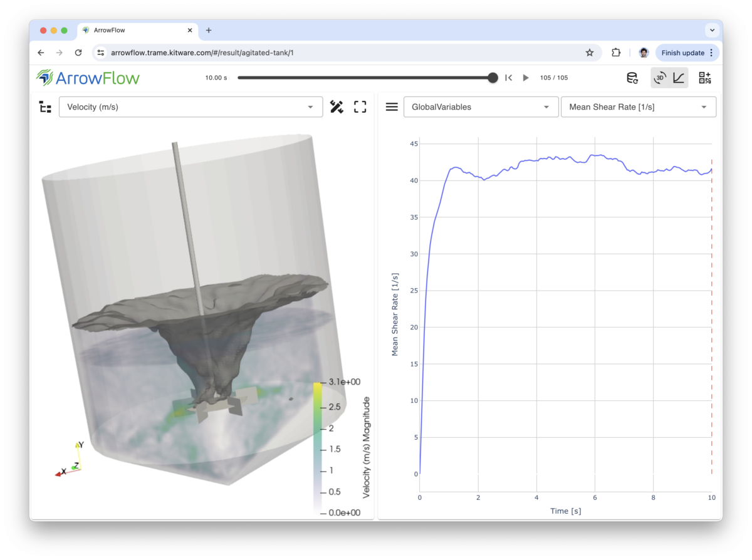This screenshot has width=752, height=560.
Task: Open the scene tree pipeline icon
Action: (x=45, y=107)
